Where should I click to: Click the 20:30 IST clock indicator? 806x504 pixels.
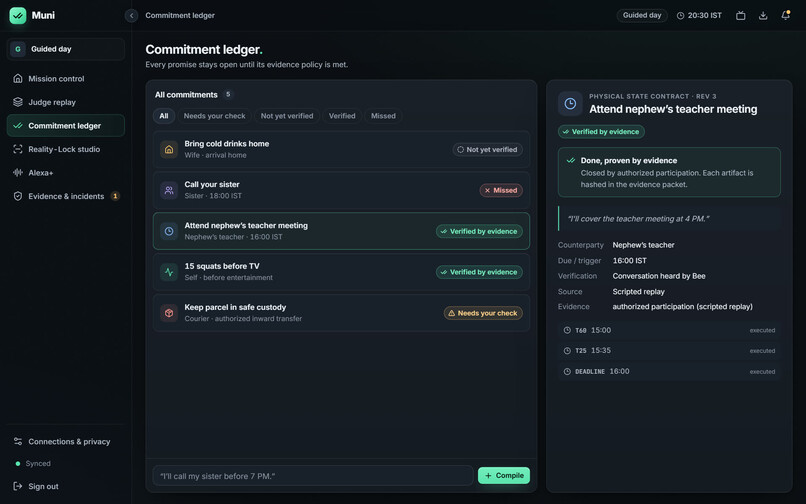coord(699,15)
